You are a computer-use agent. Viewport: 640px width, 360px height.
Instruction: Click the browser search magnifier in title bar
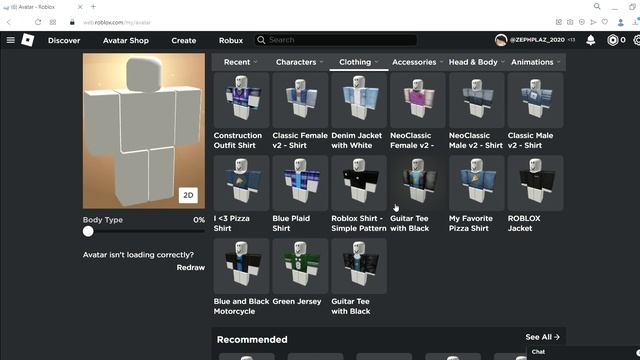coord(597,7)
